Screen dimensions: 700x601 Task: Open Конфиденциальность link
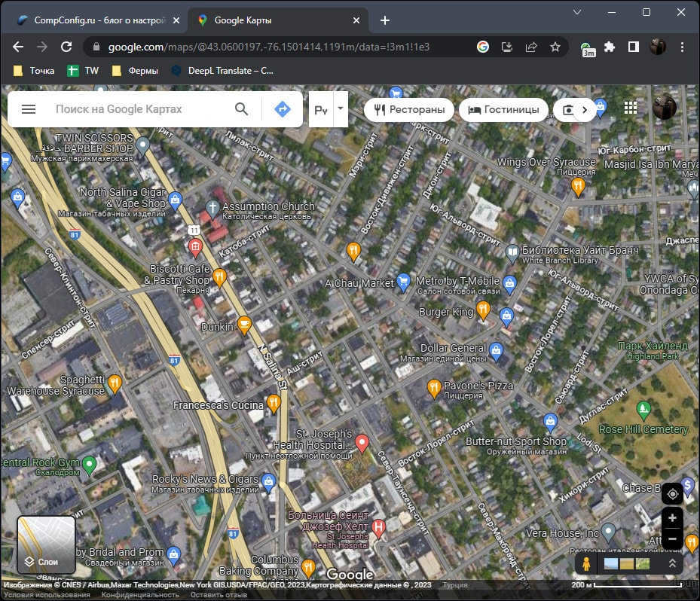point(140,595)
